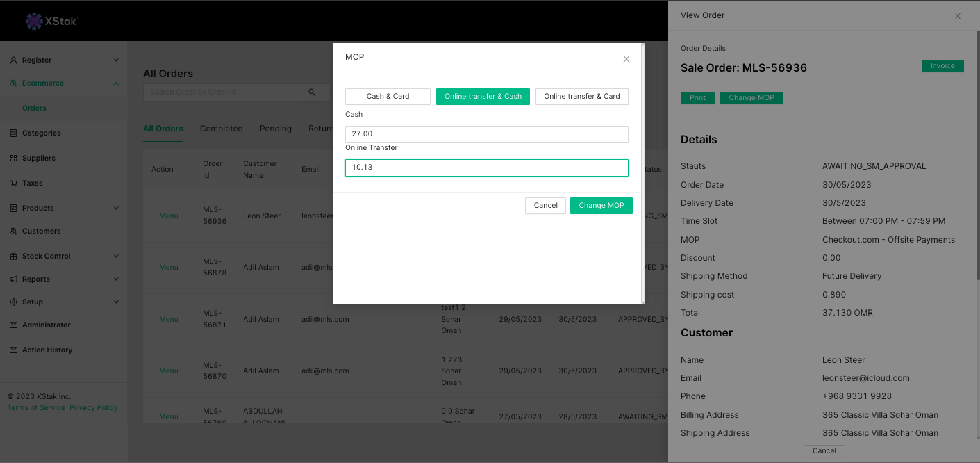The width and height of the screenshot is (980, 463).
Task: Click the Online Transfer amount field
Action: click(486, 168)
